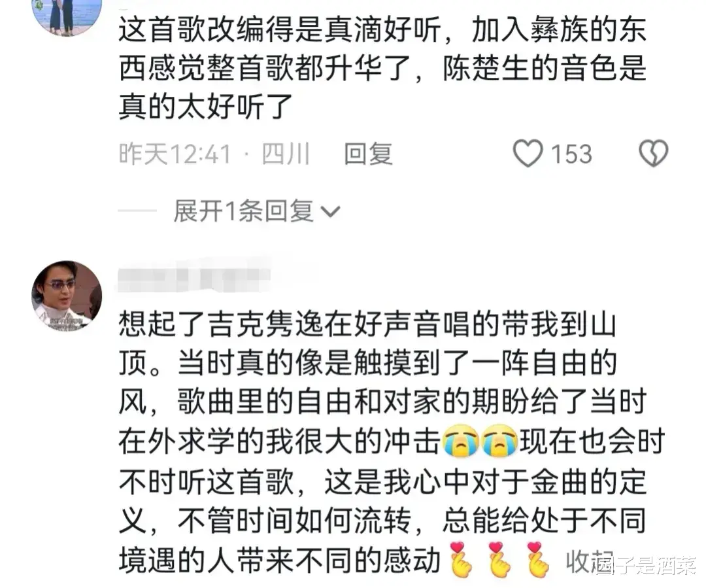Open the sunglasses man avatar profile

pos(67,296)
